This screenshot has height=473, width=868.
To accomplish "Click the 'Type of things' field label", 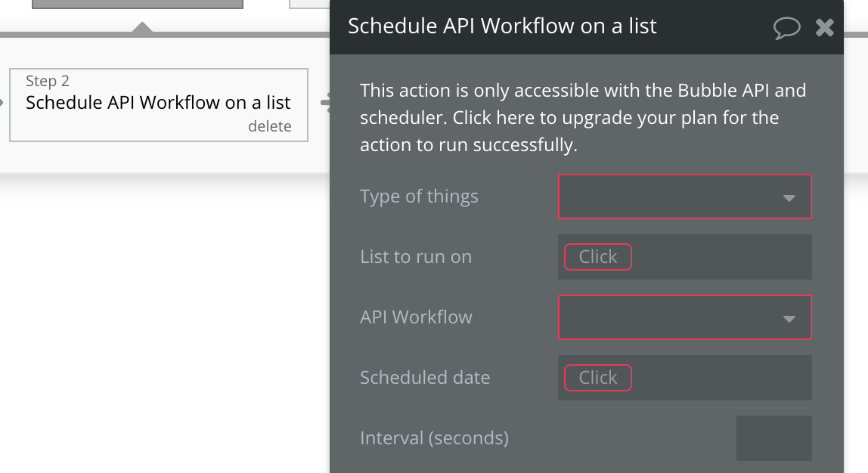I will point(419,196).
